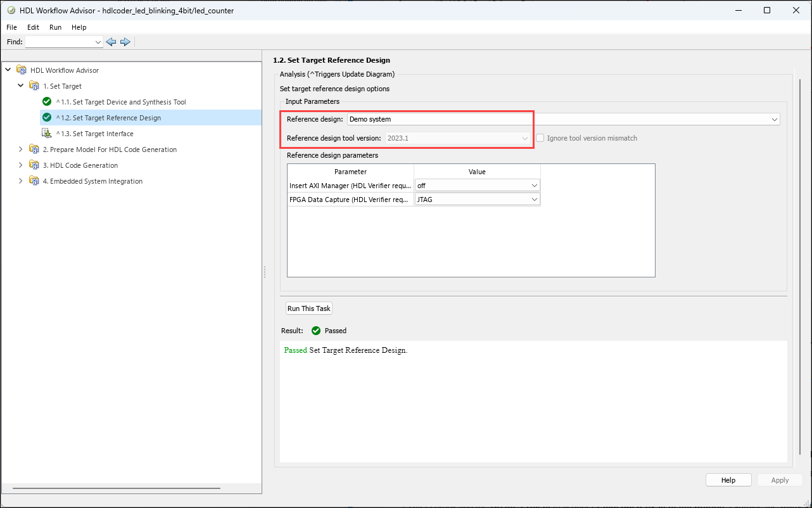Click the Embedded System Integration folder icon
The image size is (812, 508).
point(34,181)
